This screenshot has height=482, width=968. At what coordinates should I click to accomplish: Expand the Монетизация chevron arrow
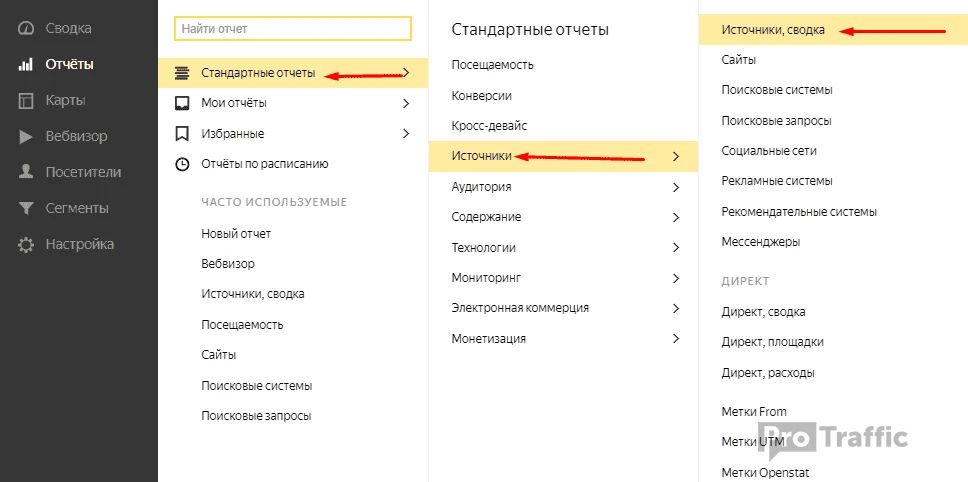pos(677,338)
